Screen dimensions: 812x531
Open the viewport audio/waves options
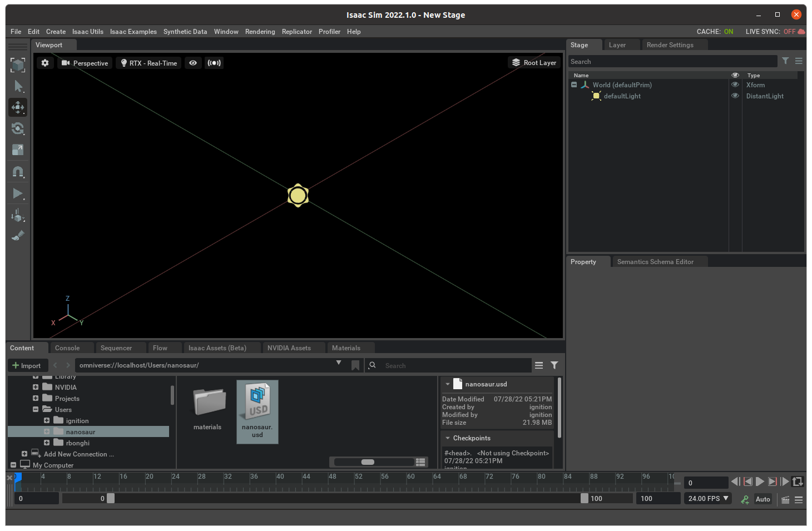tap(214, 63)
